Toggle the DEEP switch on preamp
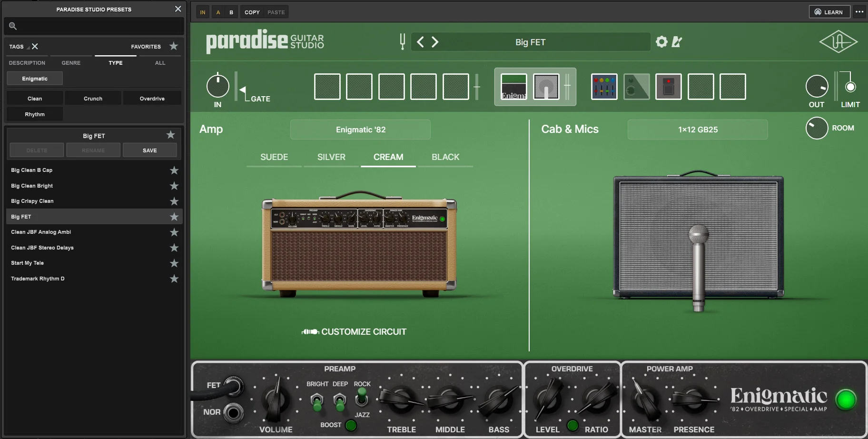Screen dimensions: 868x439 click(x=340, y=401)
